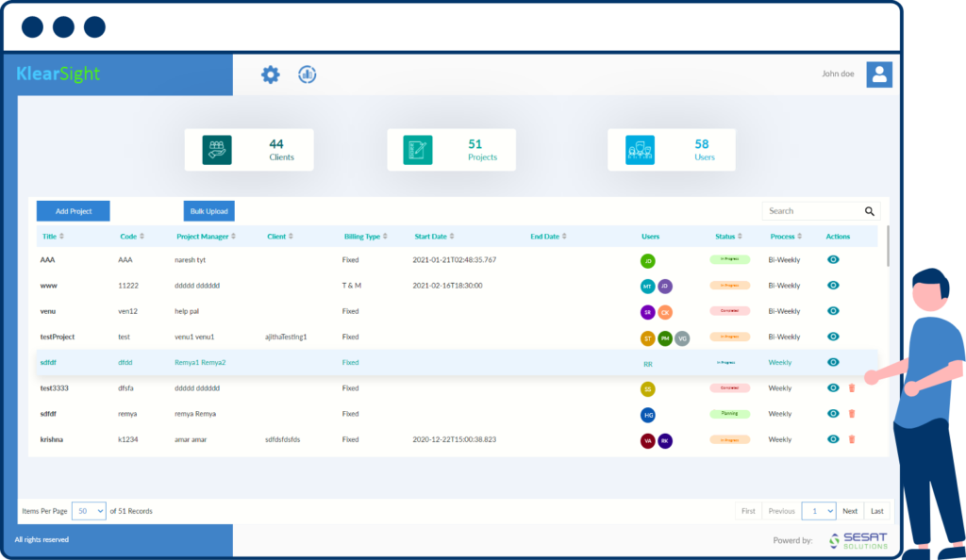Open the reports chart icon
Screen dimensions: 966x560
click(x=307, y=74)
